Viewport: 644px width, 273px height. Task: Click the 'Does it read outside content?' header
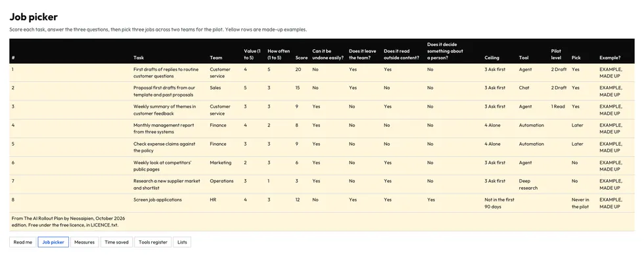coord(402,54)
